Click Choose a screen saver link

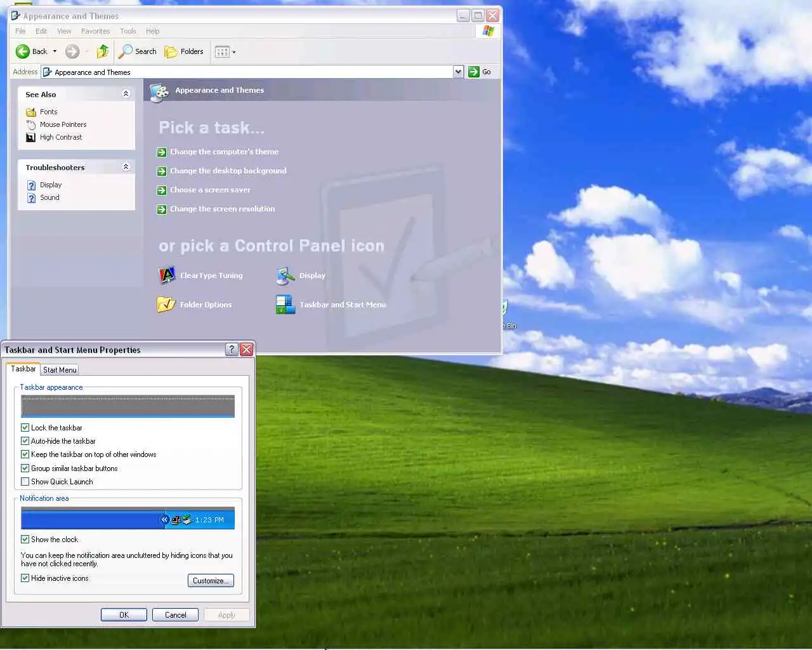[210, 190]
